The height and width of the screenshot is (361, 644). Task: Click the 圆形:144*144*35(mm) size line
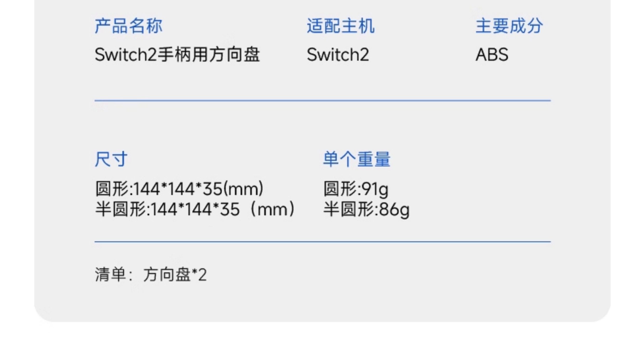[x=179, y=189]
